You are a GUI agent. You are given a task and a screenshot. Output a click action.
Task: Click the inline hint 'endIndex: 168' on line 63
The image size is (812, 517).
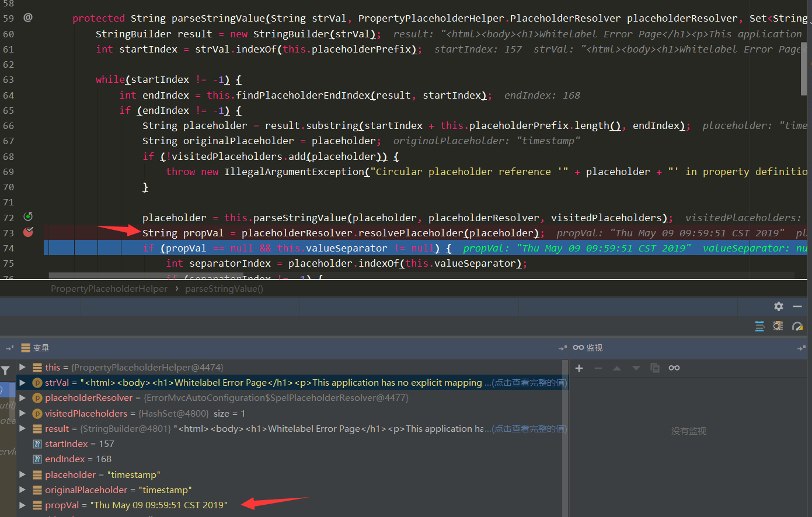pos(542,95)
